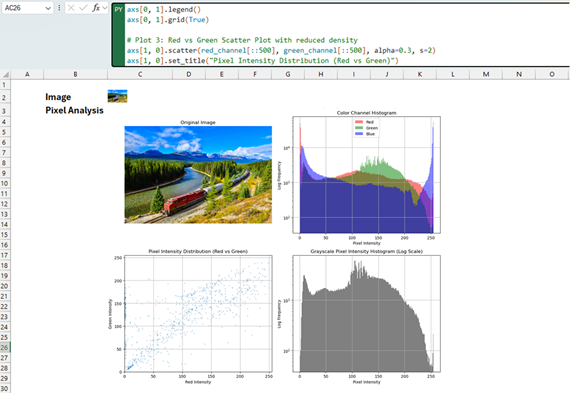Click the 'Green Intensity' axis label

click(110, 314)
